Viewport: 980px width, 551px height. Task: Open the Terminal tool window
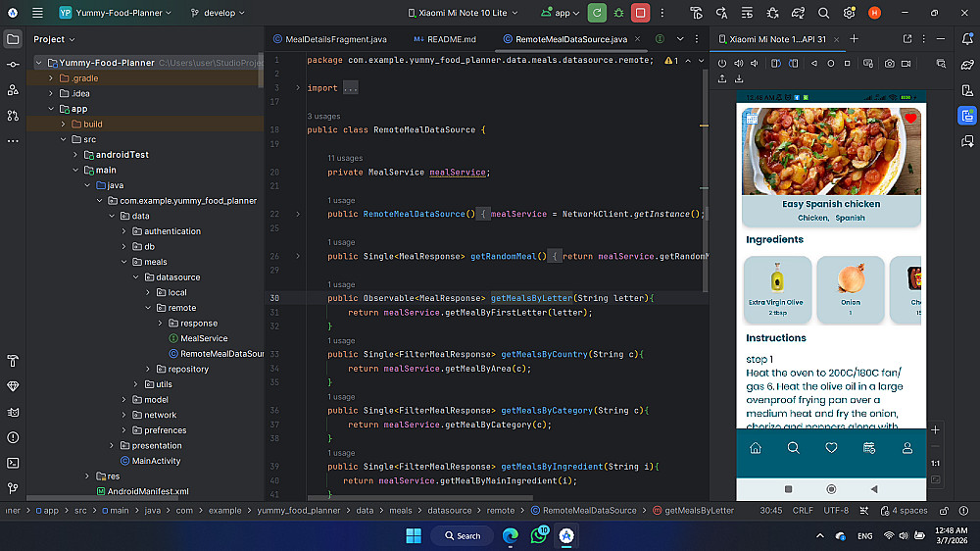coord(13,463)
